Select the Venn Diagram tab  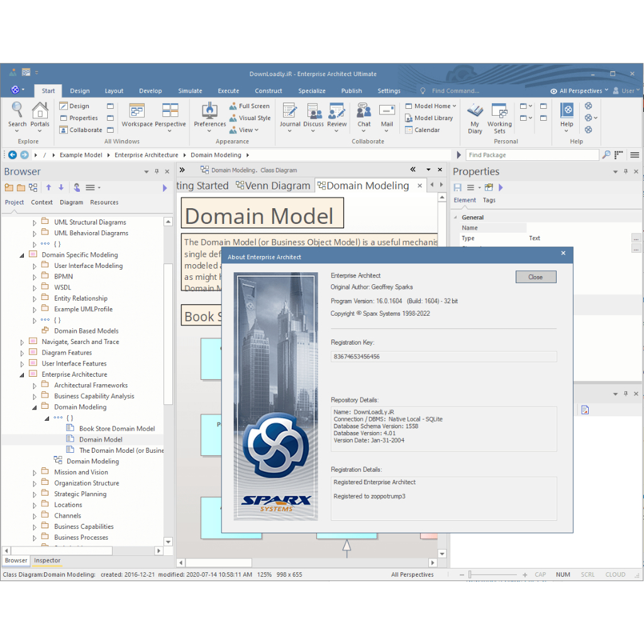(x=273, y=186)
